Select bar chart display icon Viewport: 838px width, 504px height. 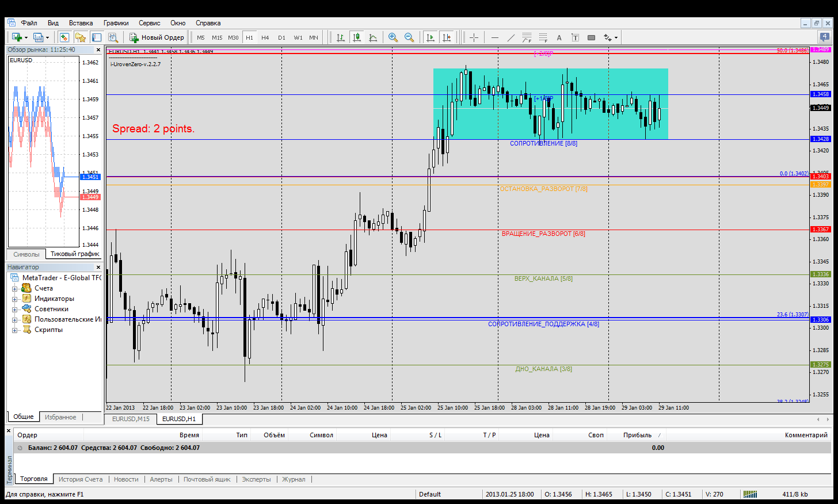coord(341,37)
